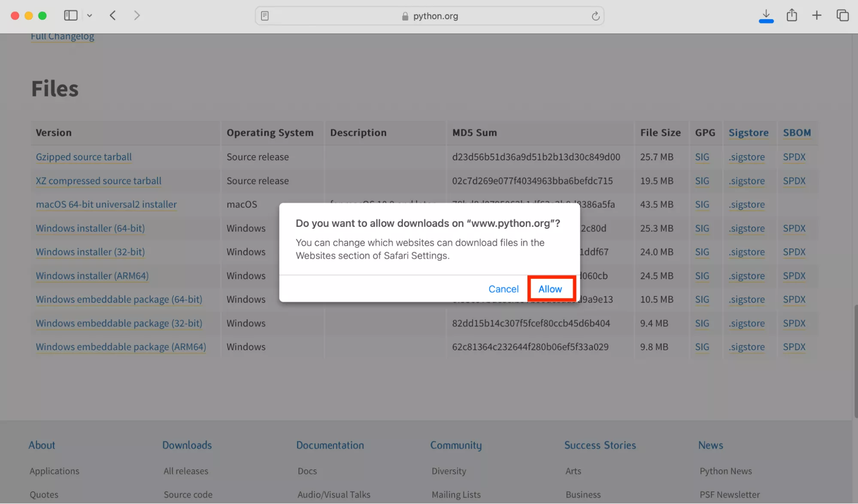Toggle the Safari sidebar icon
858x504 pixels.
click(x=70, y=16)
